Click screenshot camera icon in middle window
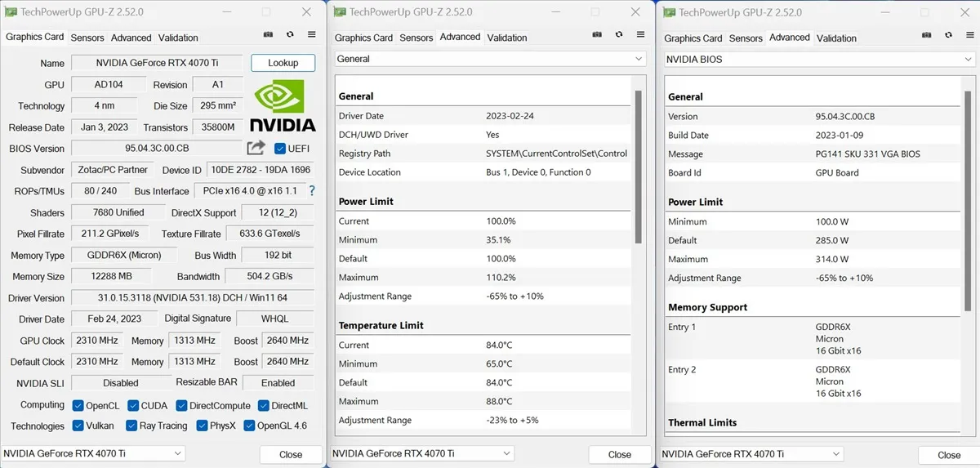The width and height of the screenshot is (980, 468). pyautogui.click(x=598, y=35)
